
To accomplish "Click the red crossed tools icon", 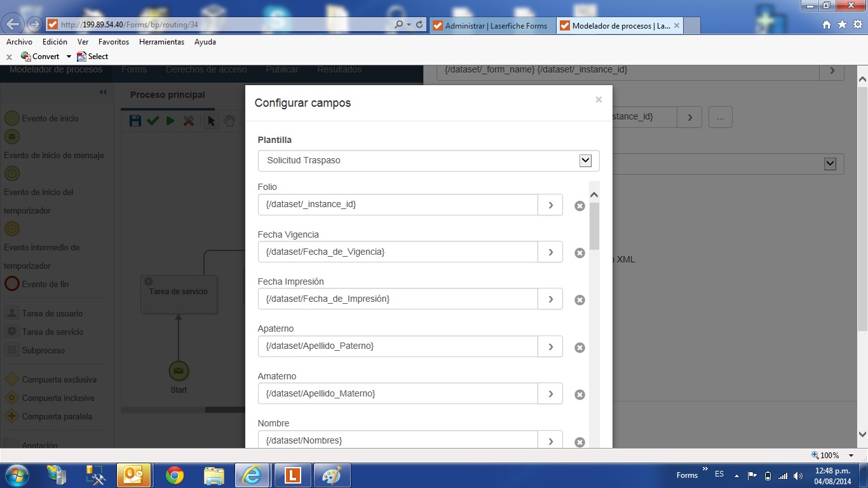I will (x=189, y=121).
